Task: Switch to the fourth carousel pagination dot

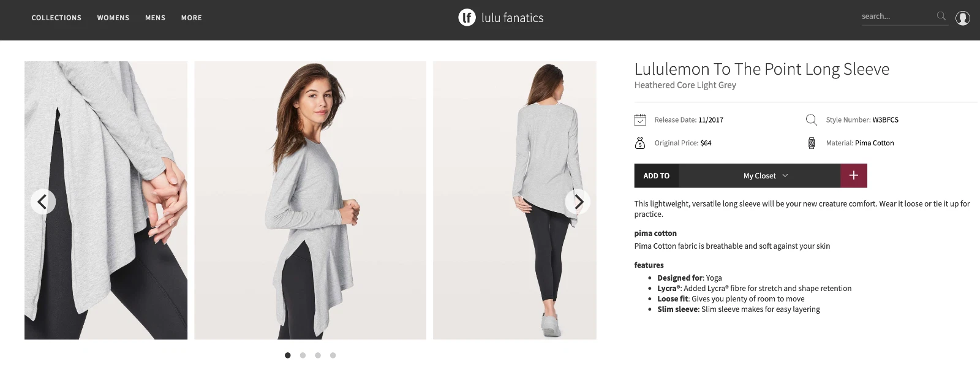Action: point(333,355)
